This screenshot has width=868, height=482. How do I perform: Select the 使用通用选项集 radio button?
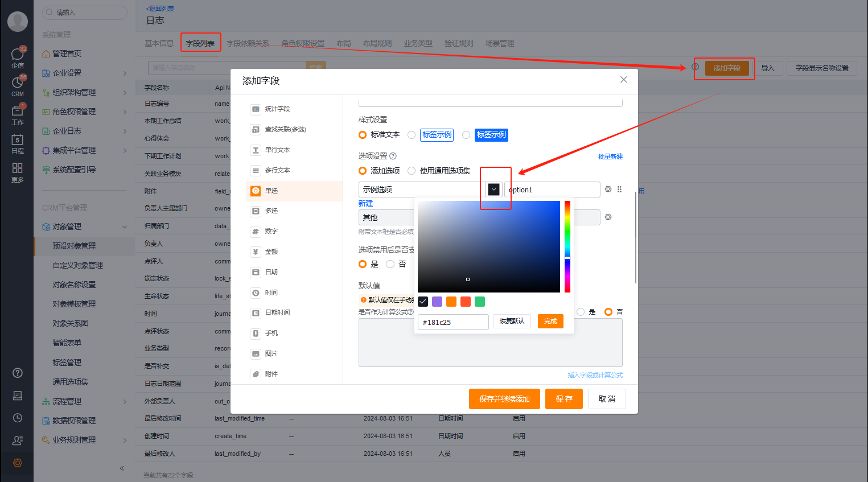(412, 171)
